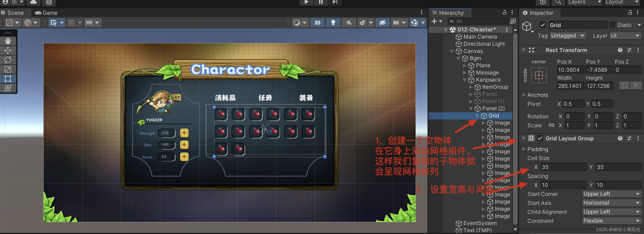644x234 pixels.
Task: Open the Layer UI dropdown
Action: click(x=625, y=36)
